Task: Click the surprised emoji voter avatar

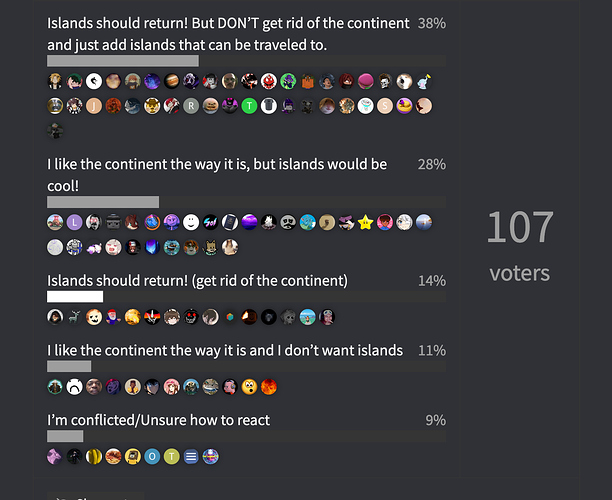Action: coord(249,387)
